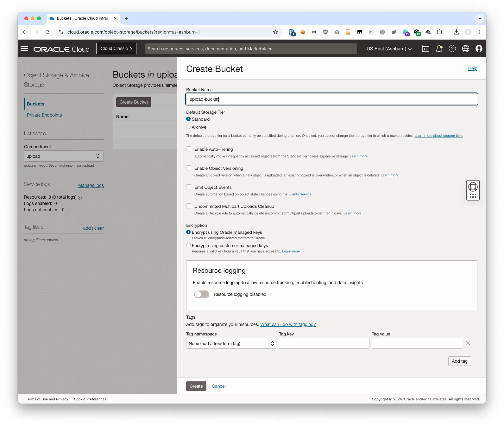The height and width of the screenshot is (427, 504).
Task: Click the browser address bar URL
Action: (134, 32)
